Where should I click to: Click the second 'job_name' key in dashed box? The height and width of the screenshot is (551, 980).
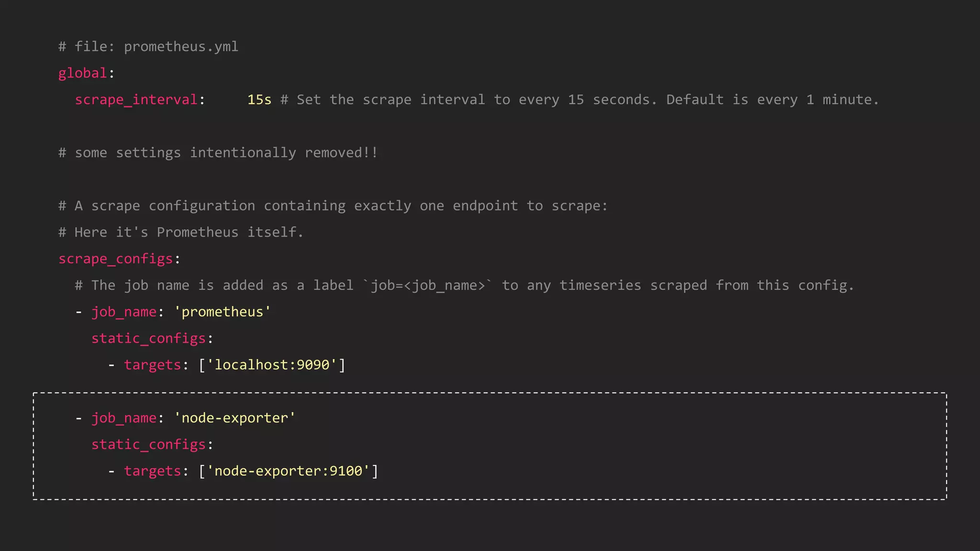(x=124, y=418)
